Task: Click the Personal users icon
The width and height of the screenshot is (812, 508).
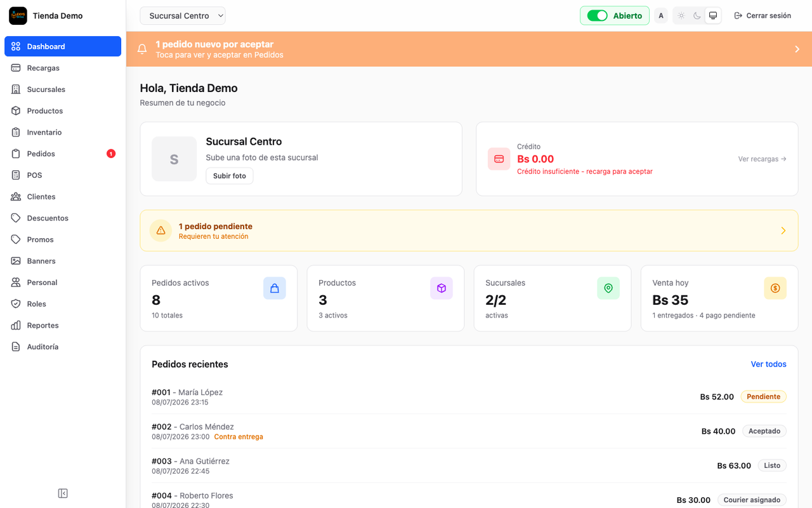Action: point(16,283)
